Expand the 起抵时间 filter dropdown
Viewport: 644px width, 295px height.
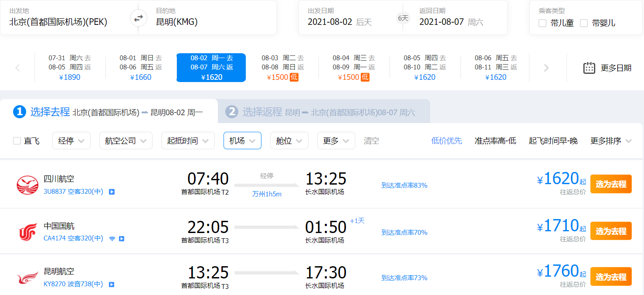(x=188, y=141)
